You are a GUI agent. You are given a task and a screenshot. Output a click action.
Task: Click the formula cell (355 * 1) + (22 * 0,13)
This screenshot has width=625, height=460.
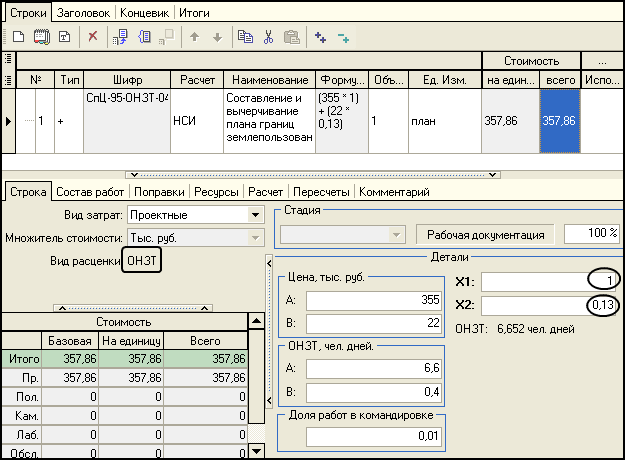pyautogui.click(x=342, y=121)
